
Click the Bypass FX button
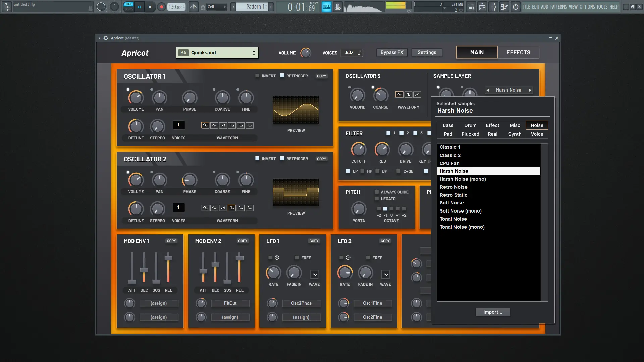coord(392,52)
